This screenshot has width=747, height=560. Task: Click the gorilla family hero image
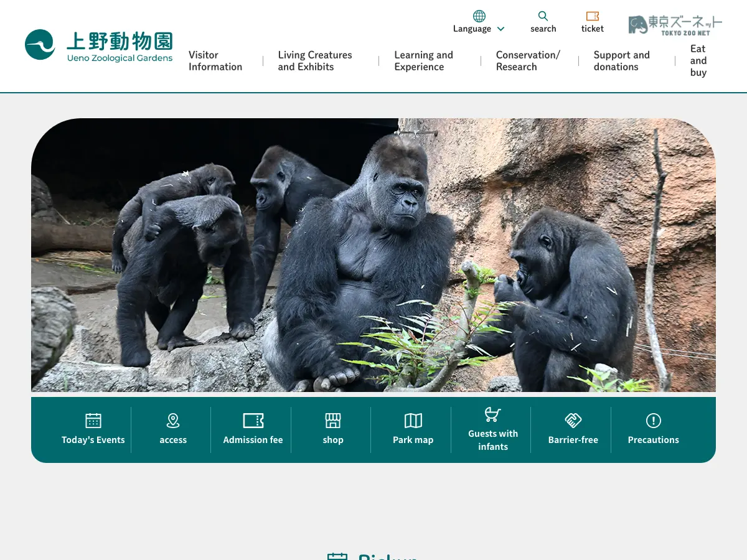point(374,255)
